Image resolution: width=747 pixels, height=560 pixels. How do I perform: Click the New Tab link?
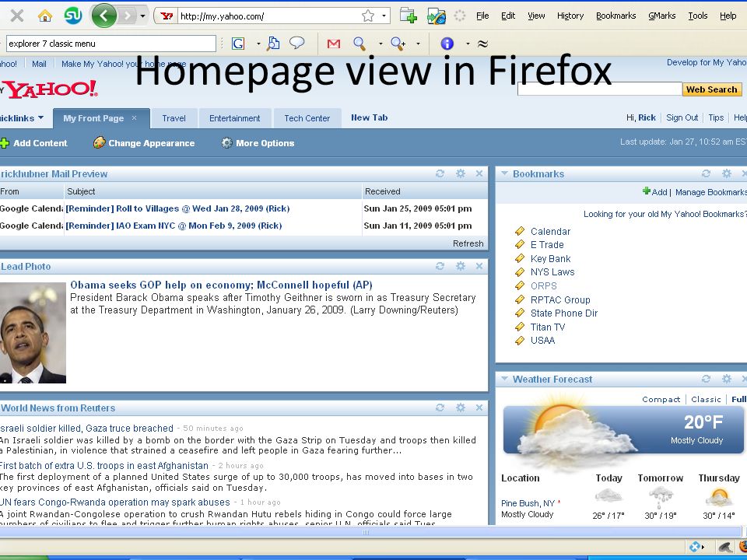(x=369, y=117)
